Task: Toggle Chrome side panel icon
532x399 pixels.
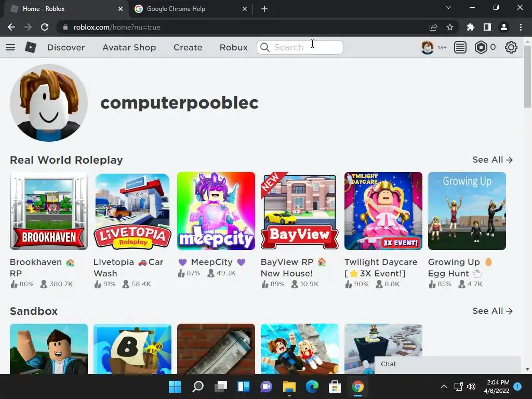Action: [487, 27]
